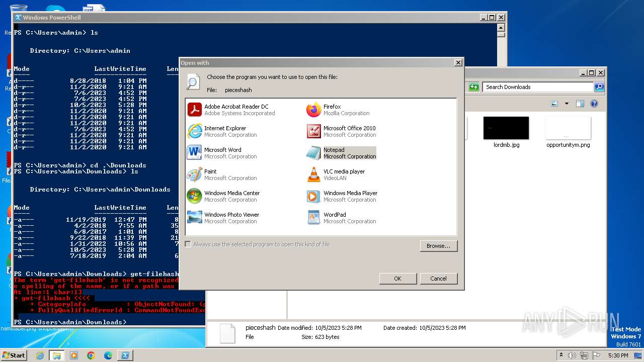Image resolution: width=644 pixels, height=362 pixels.
Task: Select Microsoft Word as the program
Action: 222,153
